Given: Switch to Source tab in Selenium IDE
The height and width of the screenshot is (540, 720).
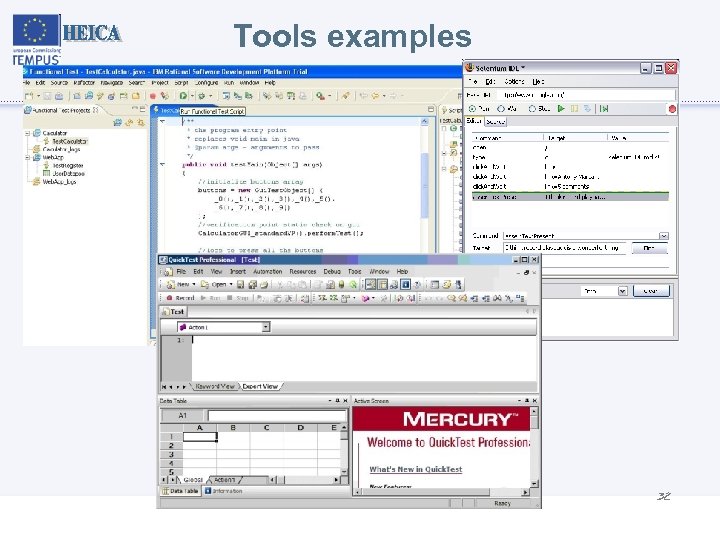Looking at the screenshot, I should click(495, 122).
